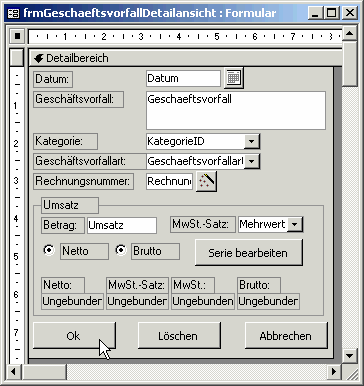Select the Brutto radio button
The image size is (364, 386).
click(x=121, y=250)
